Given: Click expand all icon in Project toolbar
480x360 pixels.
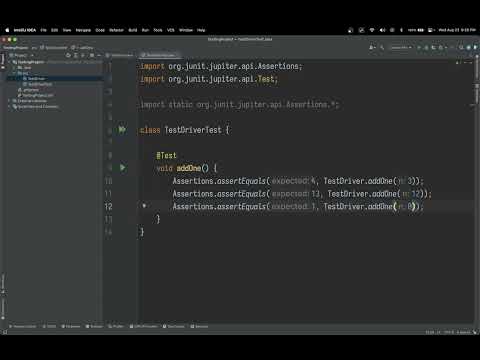Looking at the screenshot, I should pyautogui.click(x=76, y=55).
